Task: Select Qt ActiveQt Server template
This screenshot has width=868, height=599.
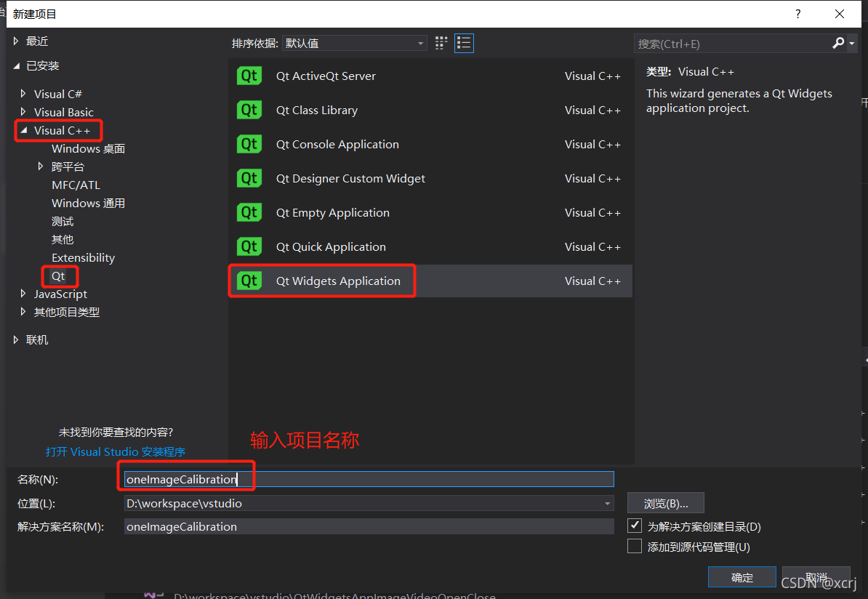Action: coord(430,76)
